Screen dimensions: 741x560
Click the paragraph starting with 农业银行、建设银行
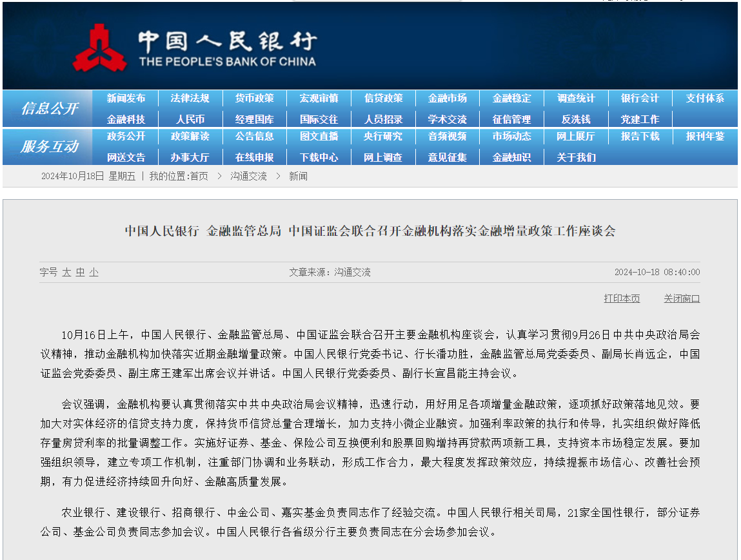pos(370,522)
